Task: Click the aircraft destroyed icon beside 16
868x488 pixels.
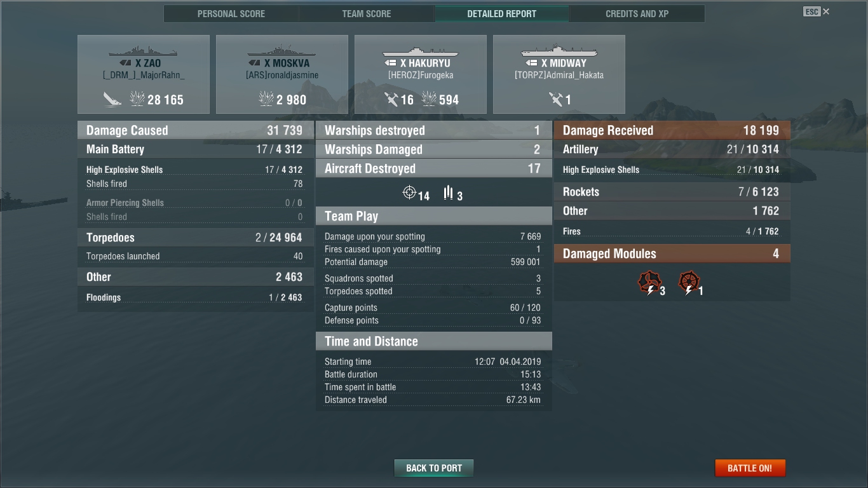Action: (391, 99)
